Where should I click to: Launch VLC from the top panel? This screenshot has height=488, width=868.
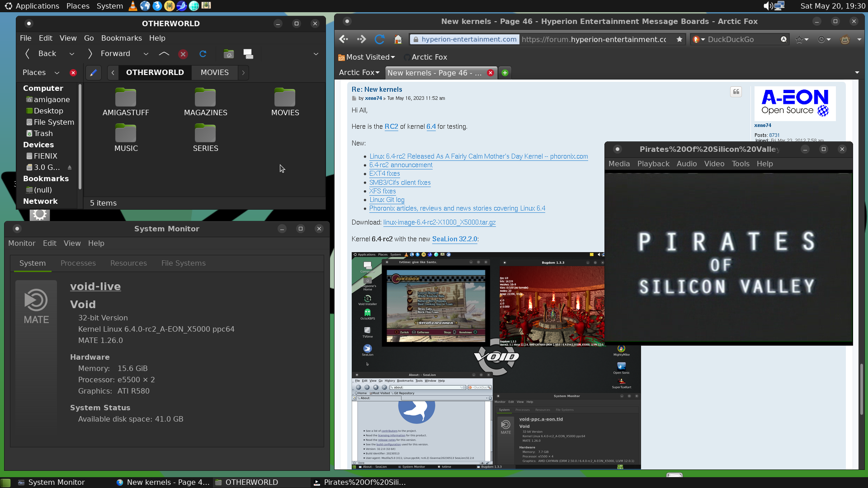[x=132, y=6]
